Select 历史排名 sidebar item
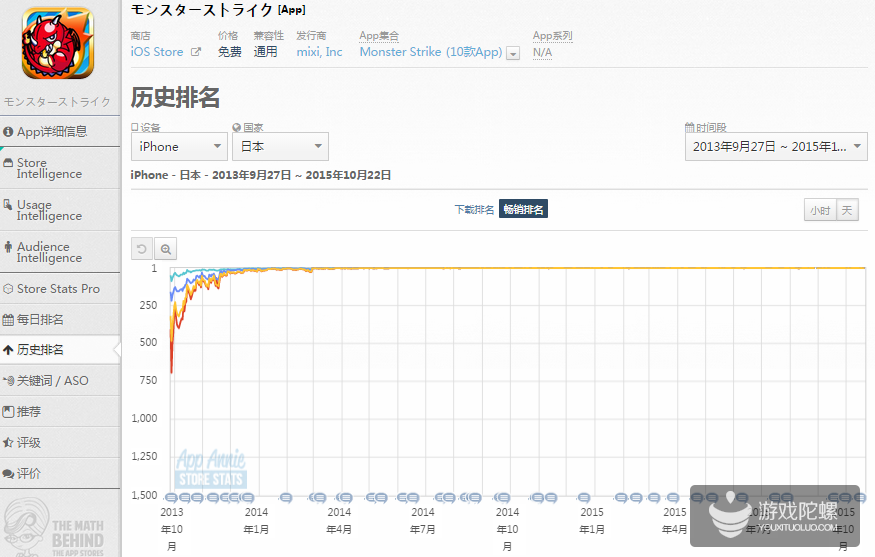The width and height of the screenshot is (875, 557). [60, 350]
